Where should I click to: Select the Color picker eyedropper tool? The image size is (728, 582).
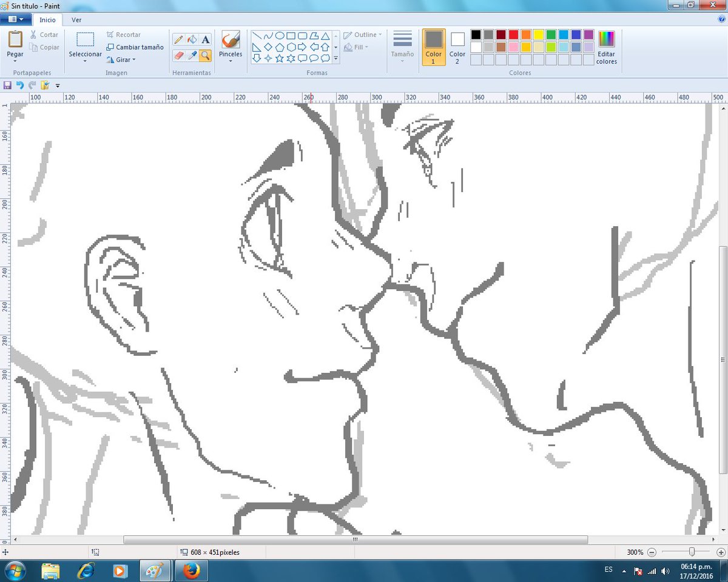[x=192, y=55]
